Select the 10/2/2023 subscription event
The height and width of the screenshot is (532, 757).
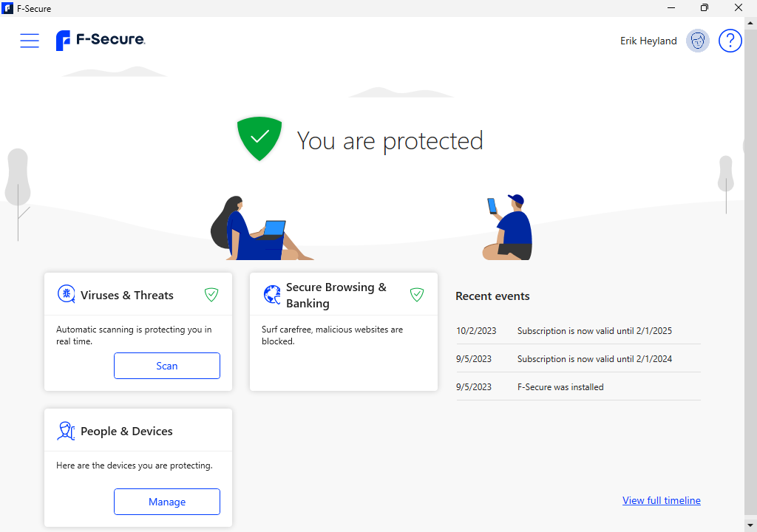pyautogui.click(x=578, y=331)
